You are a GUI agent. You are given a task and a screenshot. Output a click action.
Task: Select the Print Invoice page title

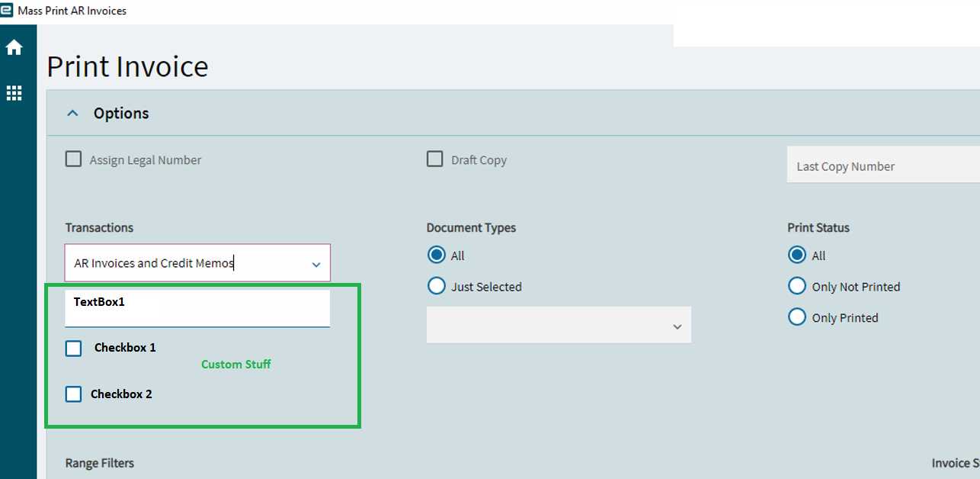pos(127,66)
